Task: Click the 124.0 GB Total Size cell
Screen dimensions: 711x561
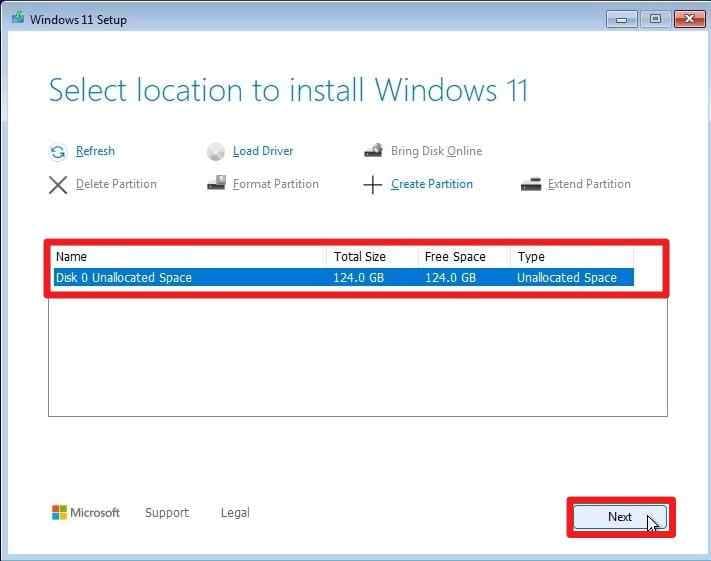Action: click(x=359, y=278)
